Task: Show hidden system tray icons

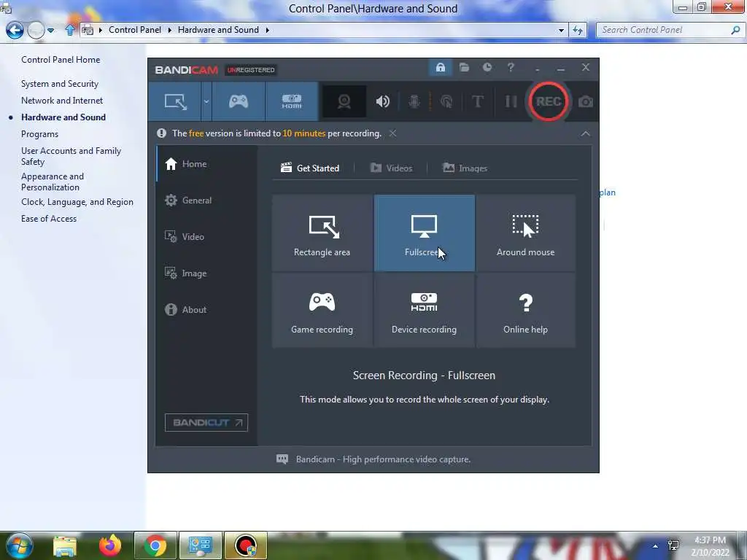Action: point(656,546)
